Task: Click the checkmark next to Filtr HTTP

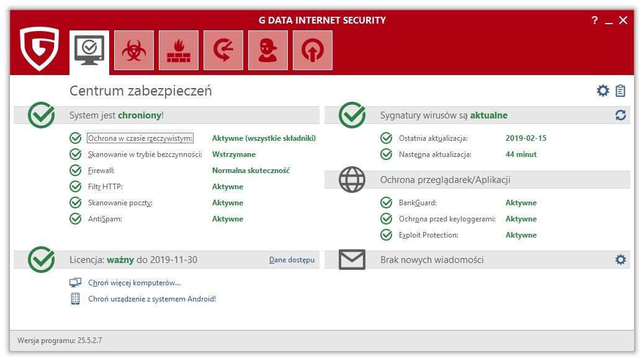Action: tap(76, 187)
